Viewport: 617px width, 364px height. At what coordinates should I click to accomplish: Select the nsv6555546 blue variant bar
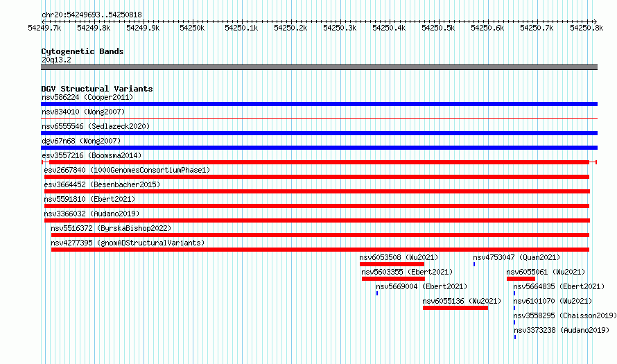pos(319,133)
